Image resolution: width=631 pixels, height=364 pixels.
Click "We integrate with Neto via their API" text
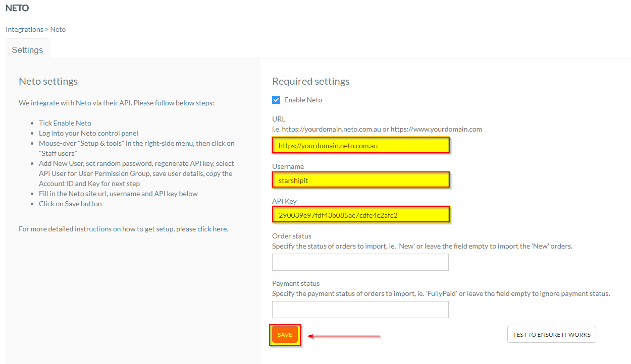click(116, 103)
